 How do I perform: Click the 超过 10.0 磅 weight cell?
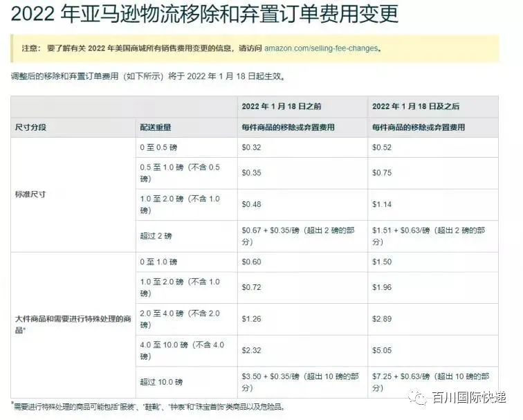pos(160,382)
